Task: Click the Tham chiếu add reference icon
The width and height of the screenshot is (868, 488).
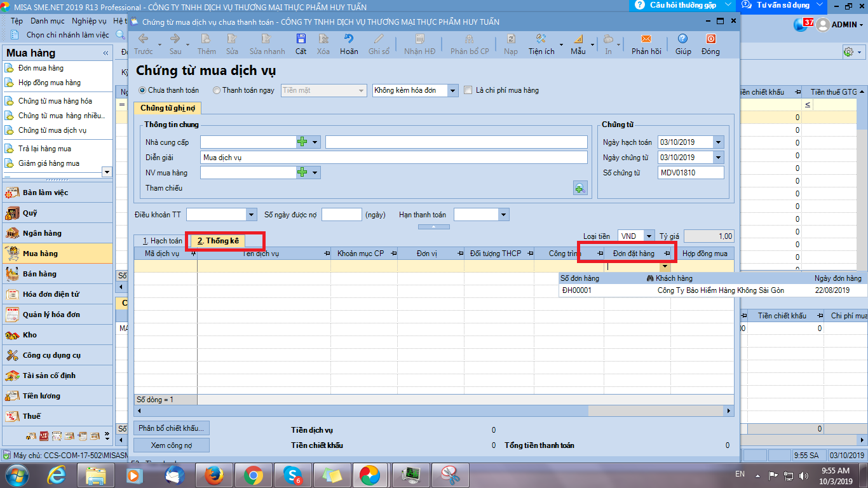Action: (x=580, y=188)
